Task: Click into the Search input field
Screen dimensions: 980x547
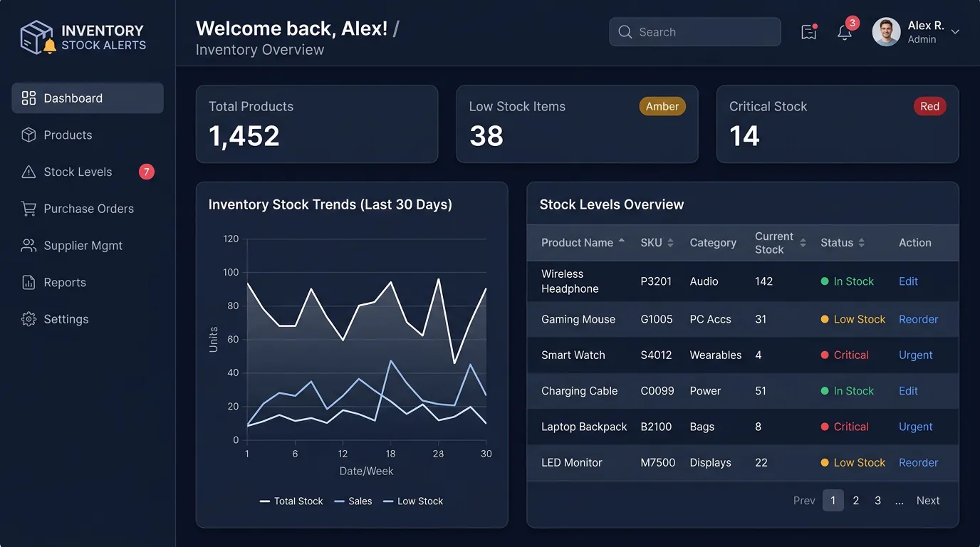Action: (x=694, y=32)
